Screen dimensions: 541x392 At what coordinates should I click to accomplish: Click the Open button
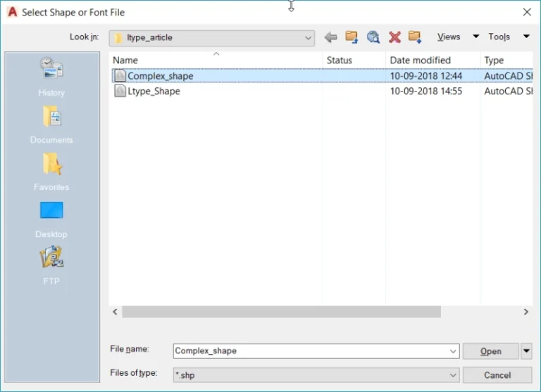coord(490,351)
